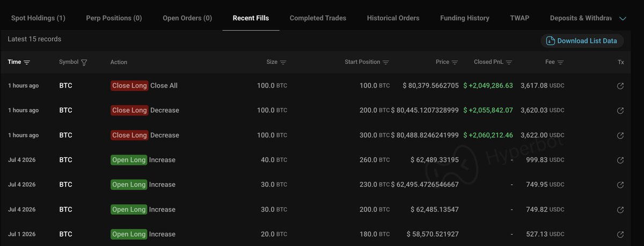Open the Funding History tab

coord(465,18)
